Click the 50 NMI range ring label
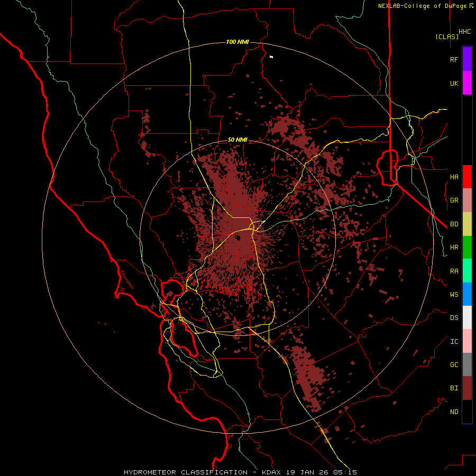Viewport: 476px width, 476px height. (237, 140)
